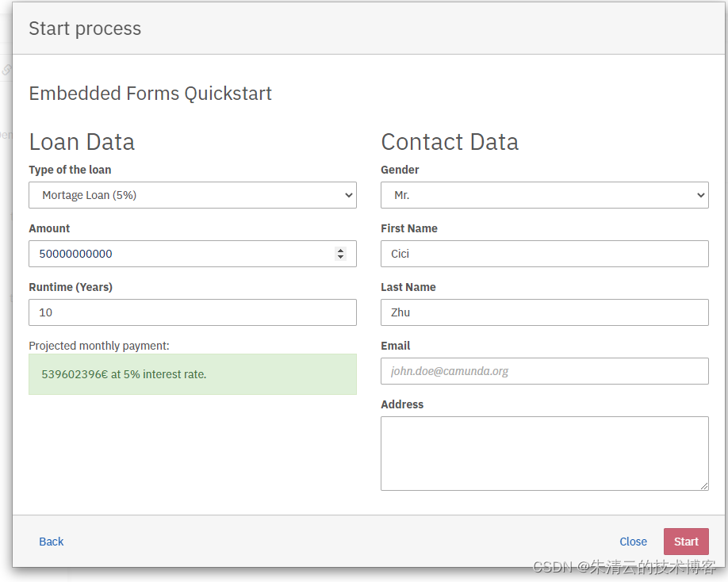Open the Type of the loan dropdown
Screen dimensions: 728x582
point(192,195)
